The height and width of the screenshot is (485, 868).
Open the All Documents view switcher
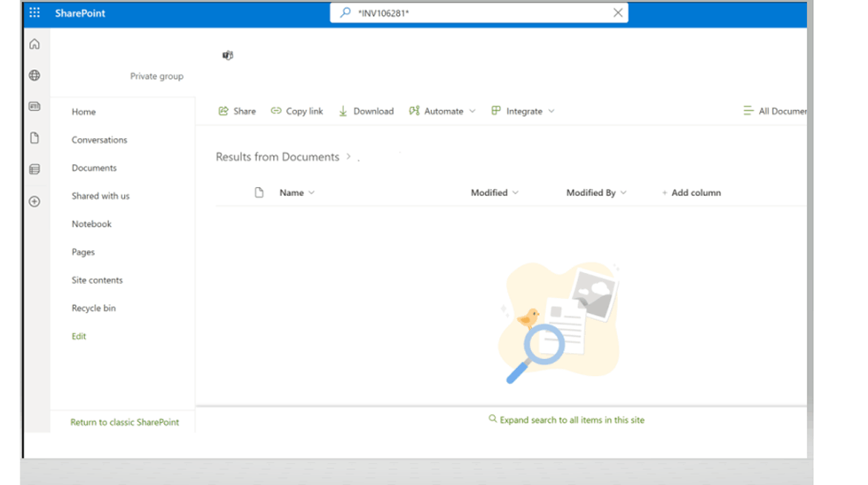tap(774, 112)
